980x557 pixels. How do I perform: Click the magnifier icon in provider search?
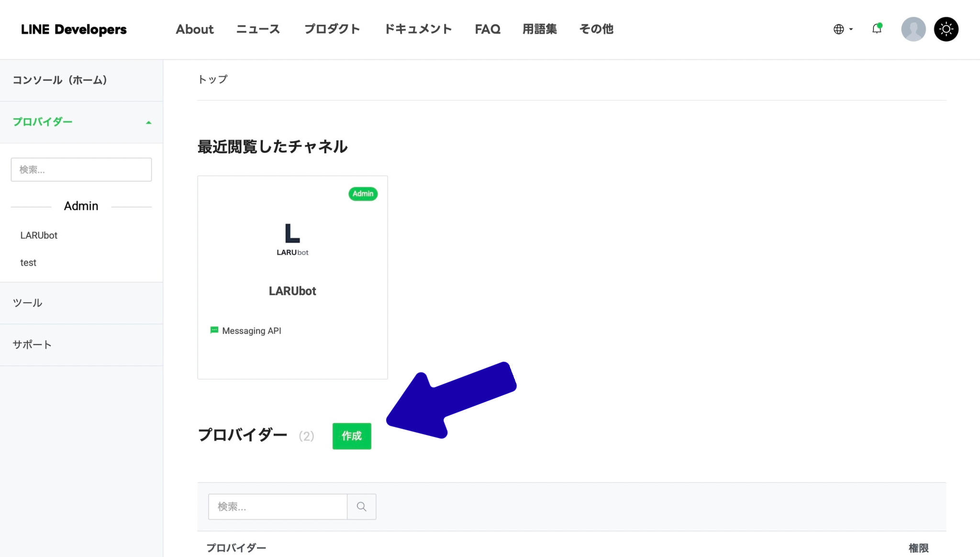click(x=361, y=506)
